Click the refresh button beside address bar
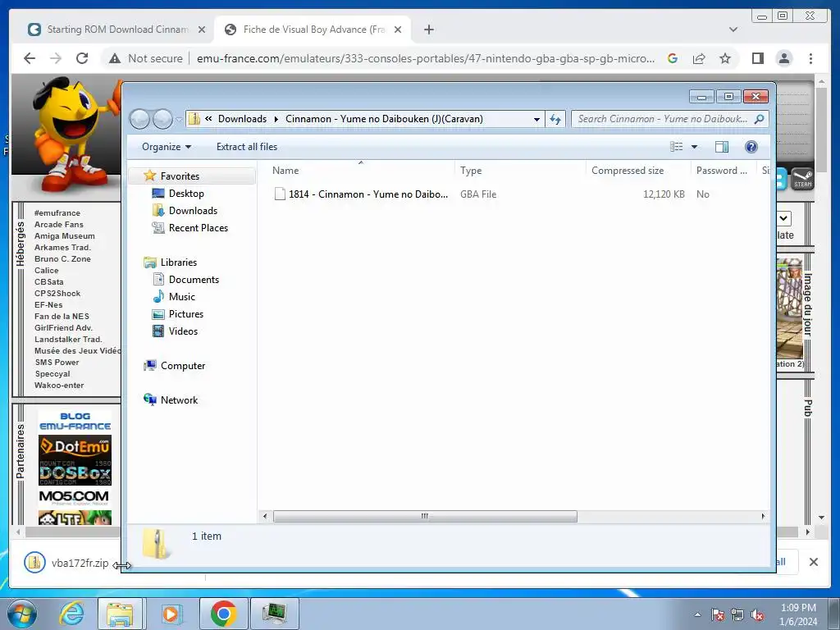 [555, 119]
